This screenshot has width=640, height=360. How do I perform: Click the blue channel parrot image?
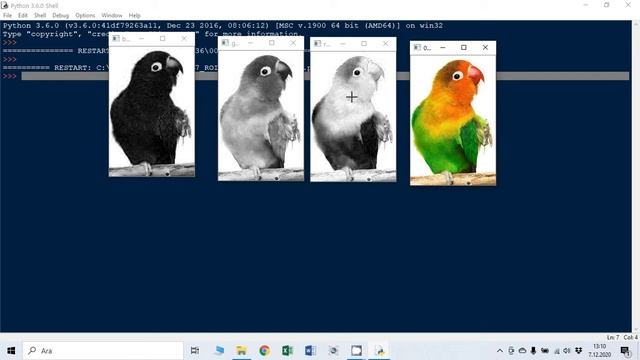pyautogui.click(x=152, y=111)
